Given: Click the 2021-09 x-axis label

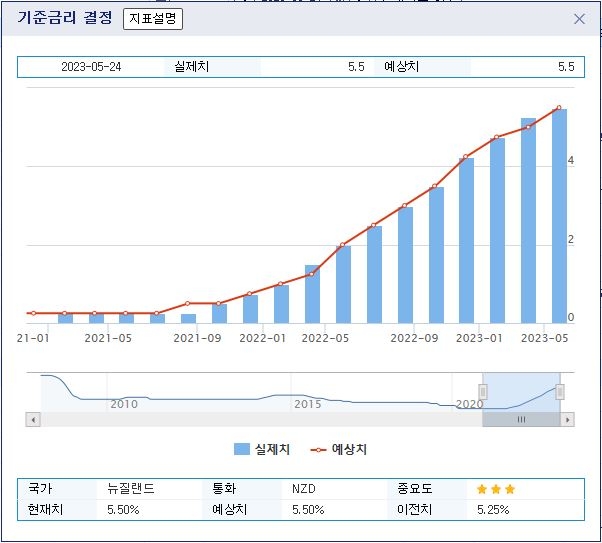Looking at the screenshot, I should (197, 338).
